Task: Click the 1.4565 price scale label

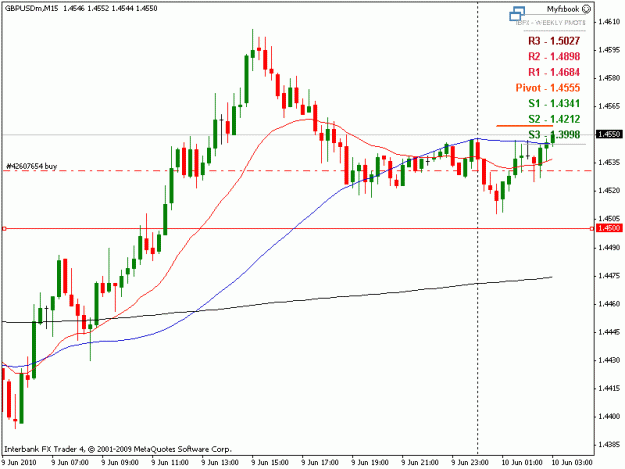Action: pyautogui.click(x=609, y=106)
